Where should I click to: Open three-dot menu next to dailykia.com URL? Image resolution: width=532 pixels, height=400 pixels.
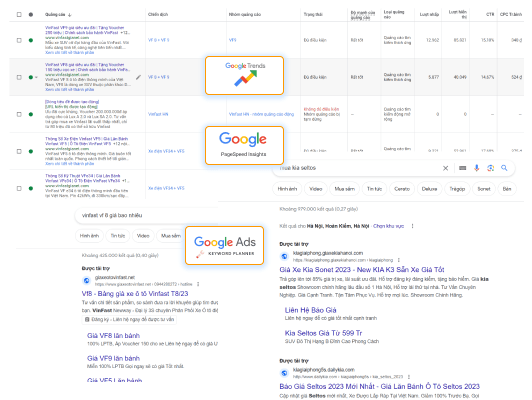point(409,377)
